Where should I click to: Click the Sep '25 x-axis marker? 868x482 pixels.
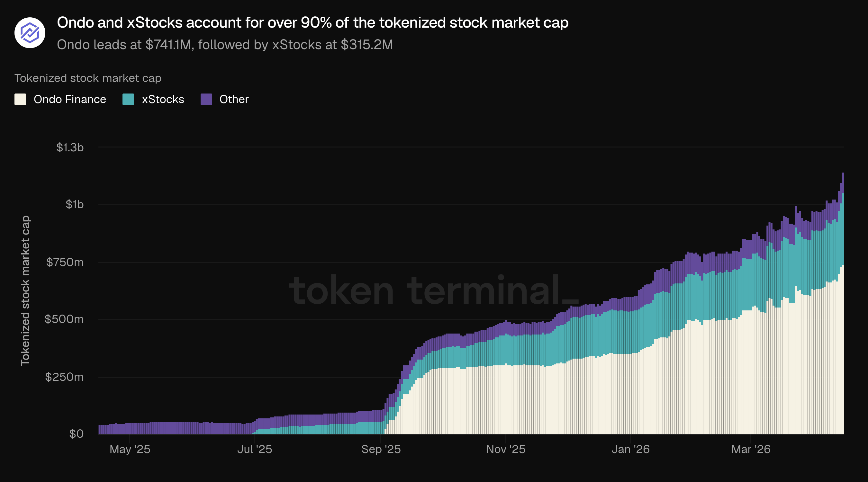pyautogui.click(x=381, y=449)
